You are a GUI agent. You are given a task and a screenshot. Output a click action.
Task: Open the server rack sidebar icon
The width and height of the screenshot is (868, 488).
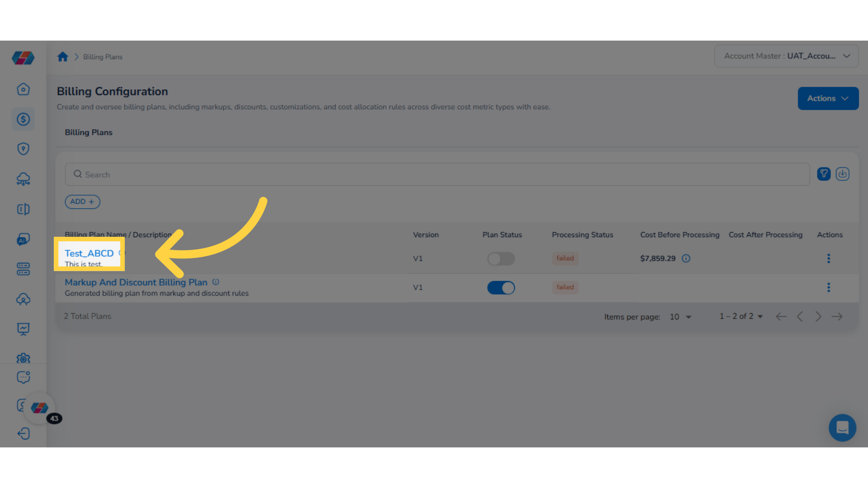coord(23,269)
